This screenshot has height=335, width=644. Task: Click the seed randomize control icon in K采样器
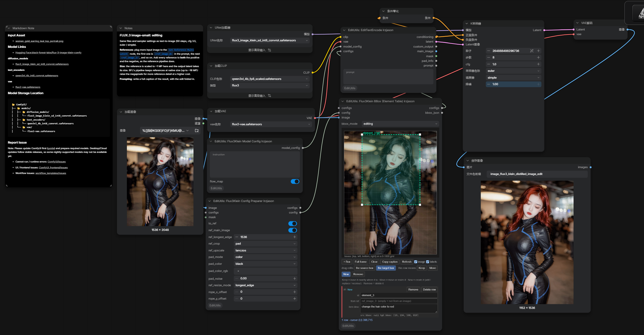tap(532, 51)
